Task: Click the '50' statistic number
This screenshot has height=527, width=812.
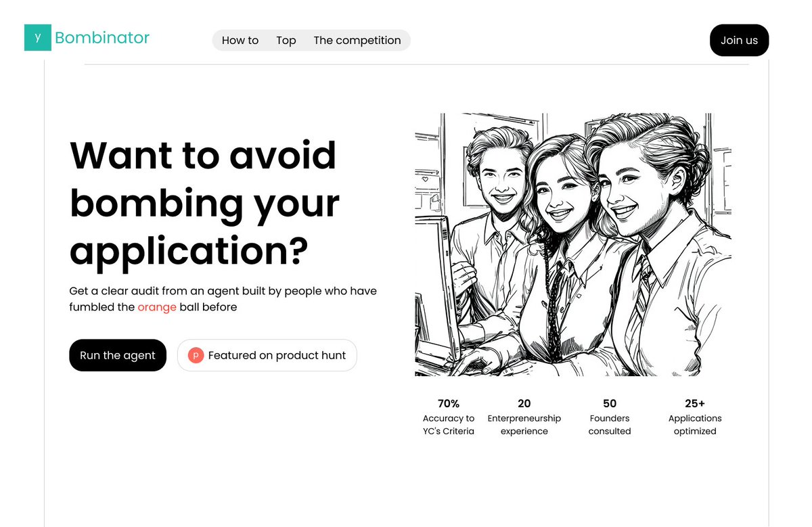Action: coord(610,403)
